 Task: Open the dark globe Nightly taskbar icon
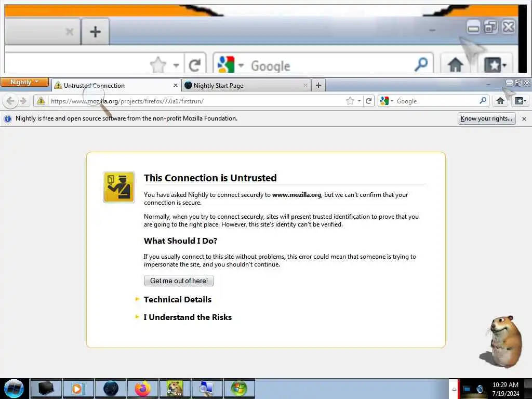pos(111,389)
